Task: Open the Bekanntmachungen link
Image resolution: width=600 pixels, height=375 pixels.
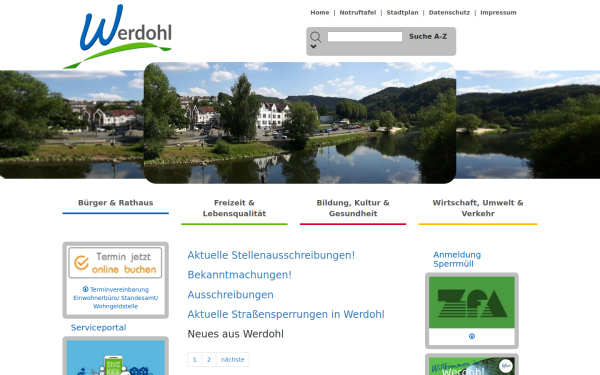Action: 240,275
